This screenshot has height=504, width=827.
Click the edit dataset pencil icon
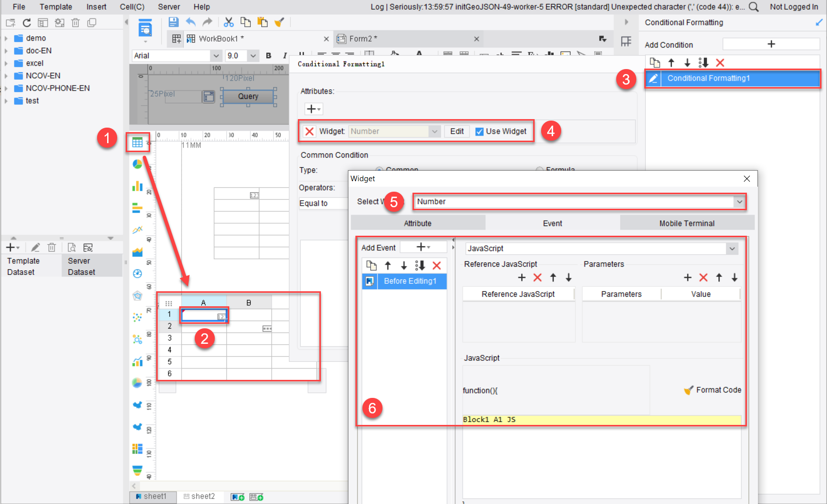click(x=35, y=247)
